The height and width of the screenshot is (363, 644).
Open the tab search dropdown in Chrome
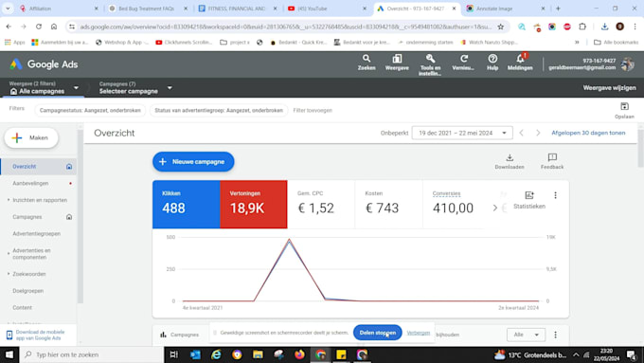coord(8,9)
